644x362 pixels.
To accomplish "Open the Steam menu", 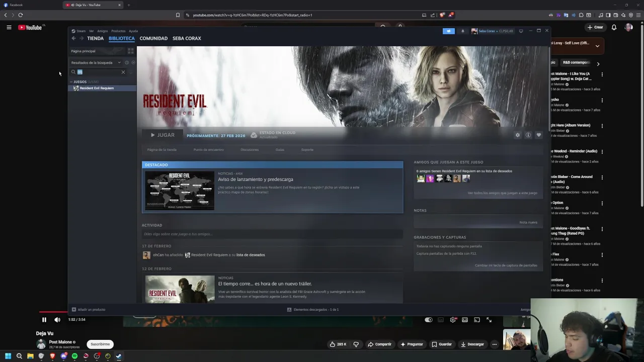I will [x=80, y=31].
